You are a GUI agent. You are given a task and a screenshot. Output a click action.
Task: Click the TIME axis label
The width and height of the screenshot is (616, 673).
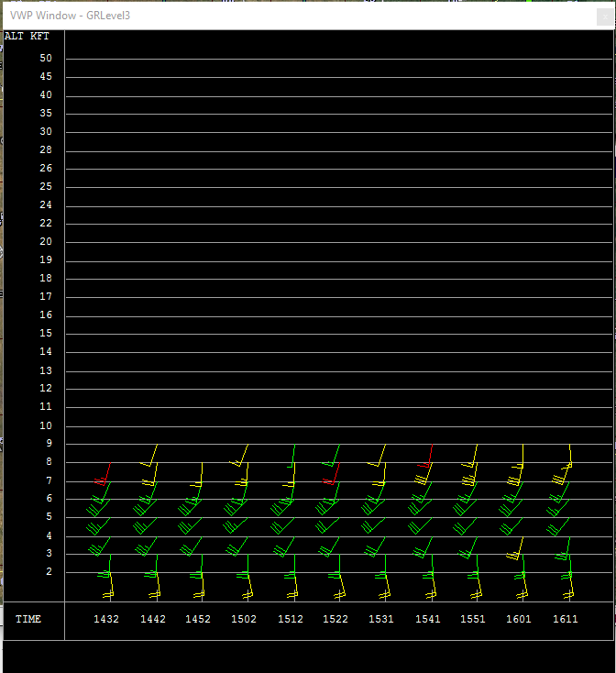tap(28, 620)
